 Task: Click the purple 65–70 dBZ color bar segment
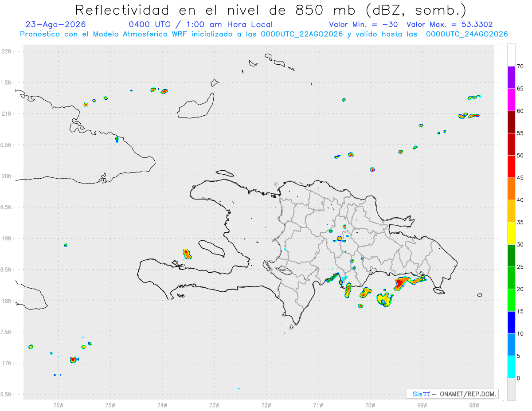tap(511, 78)
